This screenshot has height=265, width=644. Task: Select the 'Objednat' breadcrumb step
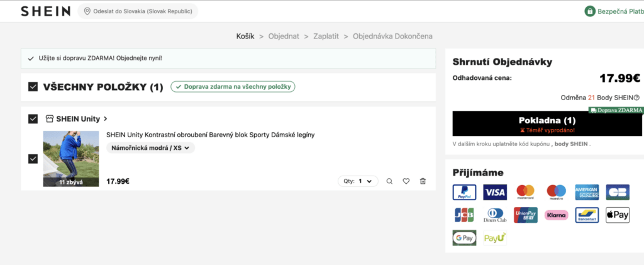coord(284,36)
